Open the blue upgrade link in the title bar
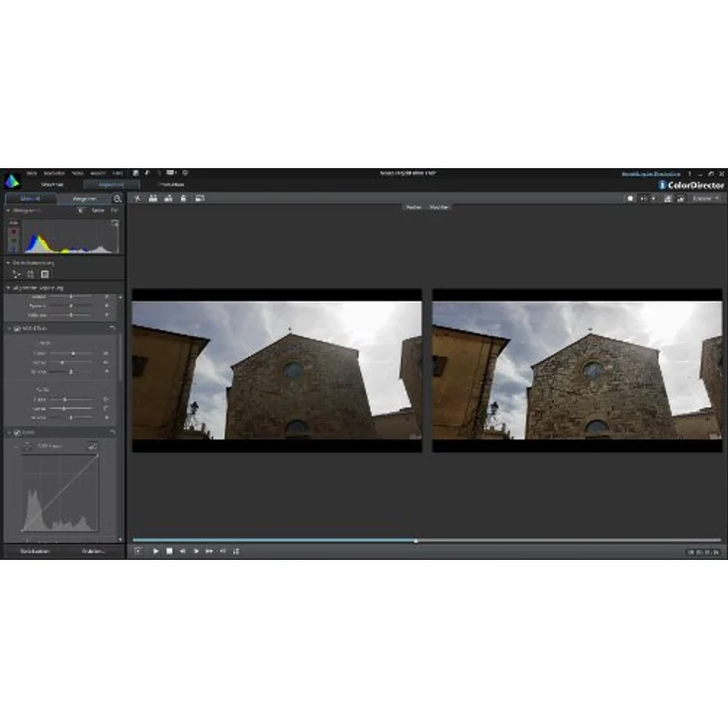The height and width of the screenshot is (728, 728). tap(651, 174)
